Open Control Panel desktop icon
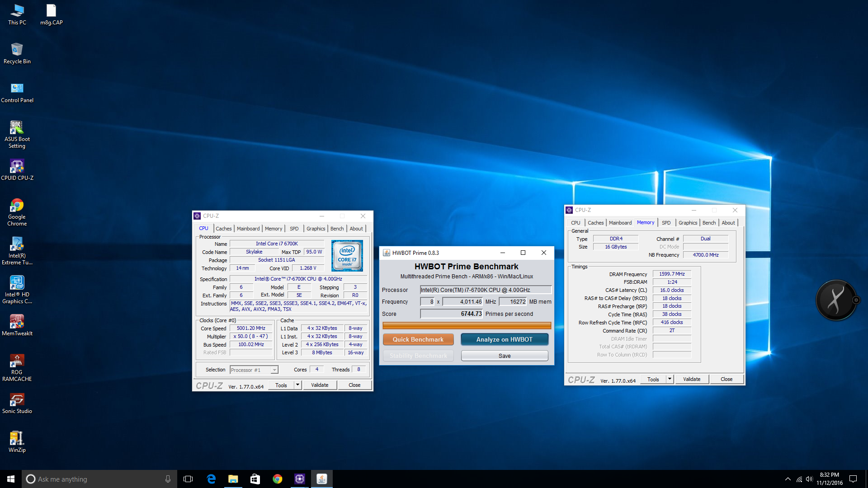868x488 pixels. point(17,92)
